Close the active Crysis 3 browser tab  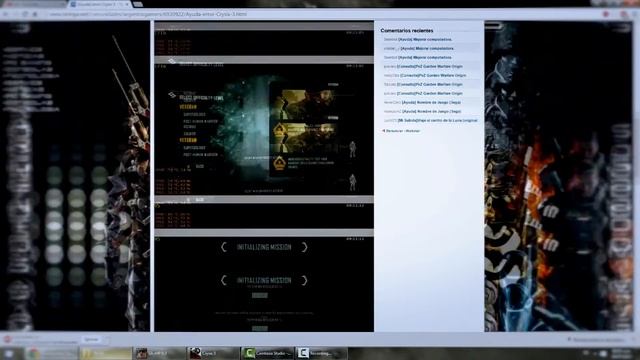coord(127,4)
